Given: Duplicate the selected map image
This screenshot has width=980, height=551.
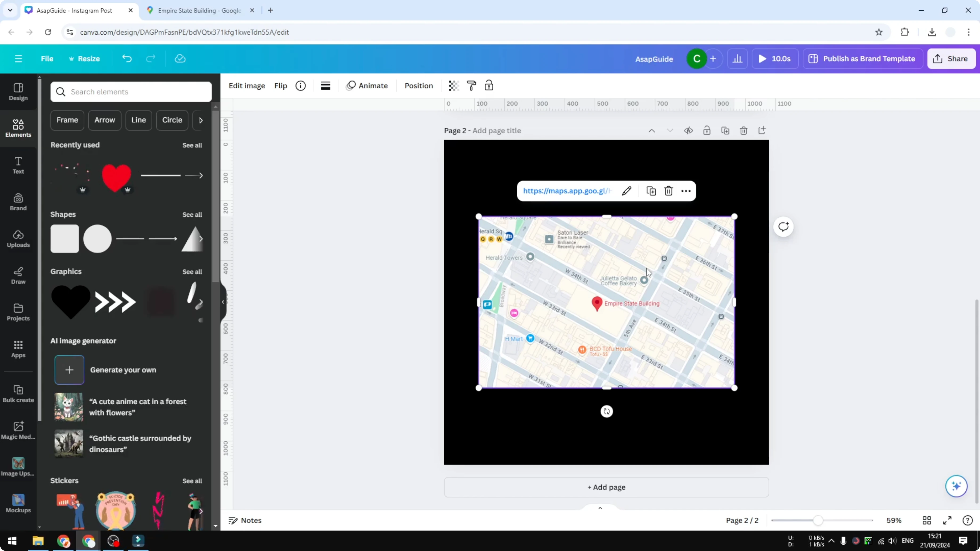Looking at the screenshot, I should click(651, 191).
